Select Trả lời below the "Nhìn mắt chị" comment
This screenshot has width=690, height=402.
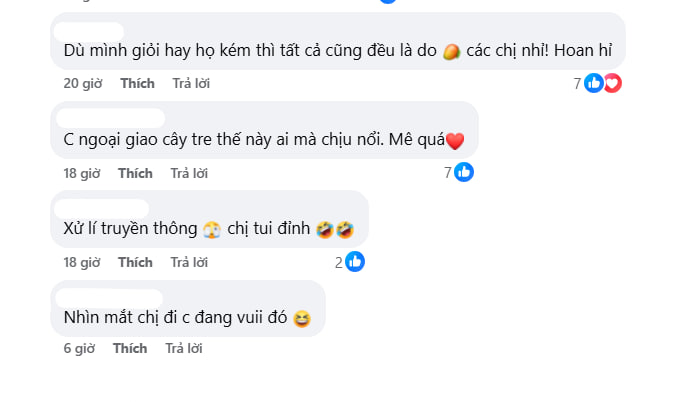point(184,348)
